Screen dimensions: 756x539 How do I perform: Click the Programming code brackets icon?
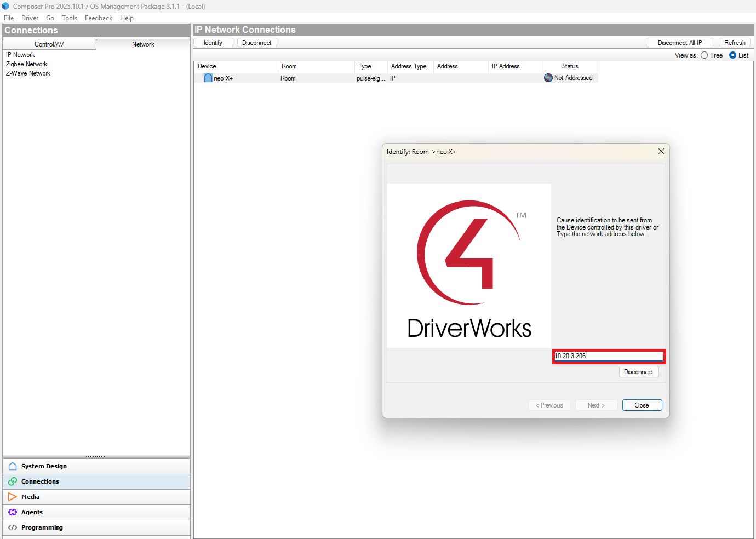[13, 527]
